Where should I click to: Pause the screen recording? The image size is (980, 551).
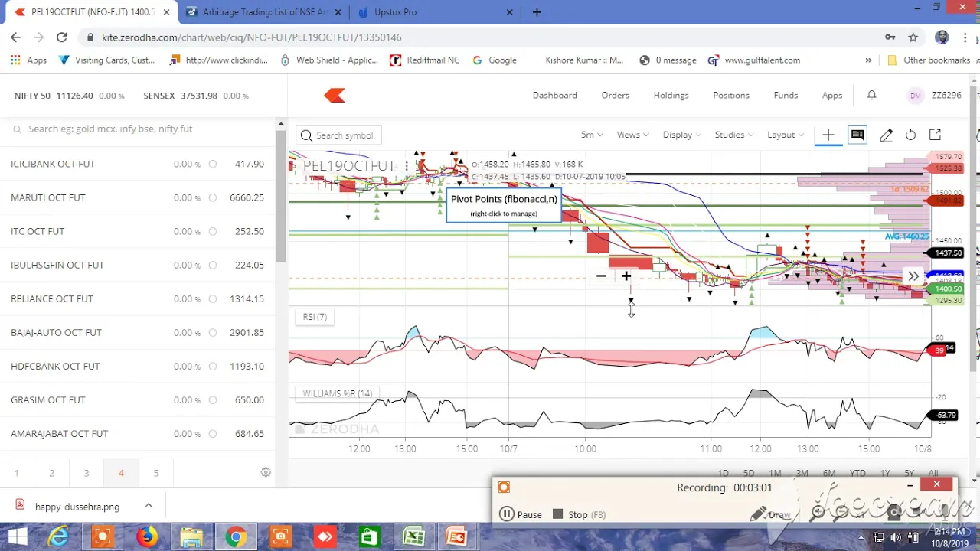click(x=521, y=514)
